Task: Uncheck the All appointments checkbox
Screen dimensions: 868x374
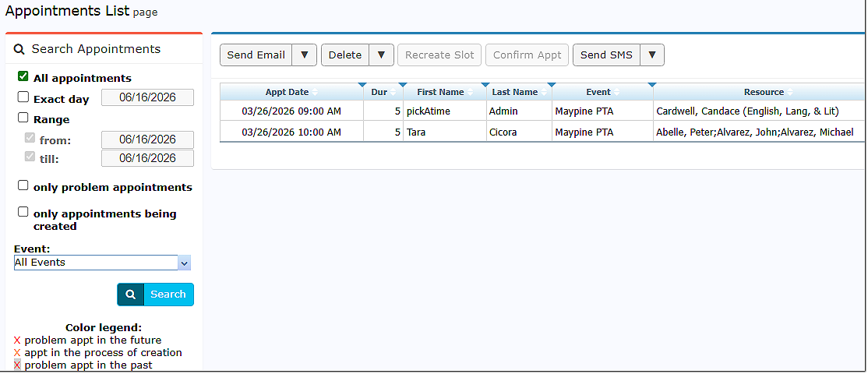Action: coord(23,76)
